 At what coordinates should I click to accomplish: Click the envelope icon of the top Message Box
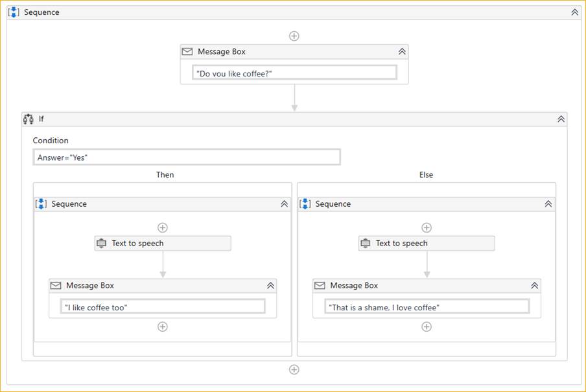pyautogui.click(x=187, y=52)
